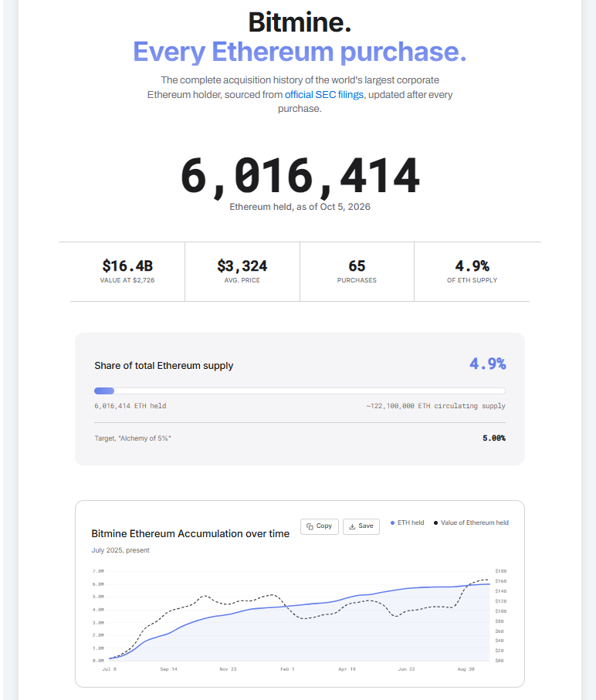Click the $18B right axis label
596x700 pixels.
pyautogui.click(x=500, y=571)
